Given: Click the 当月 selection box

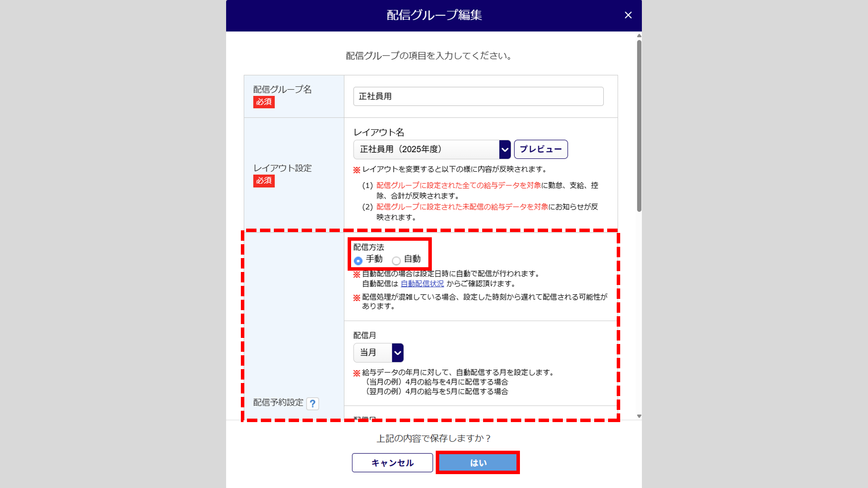Looking at the screenshot, I should 372,353.
